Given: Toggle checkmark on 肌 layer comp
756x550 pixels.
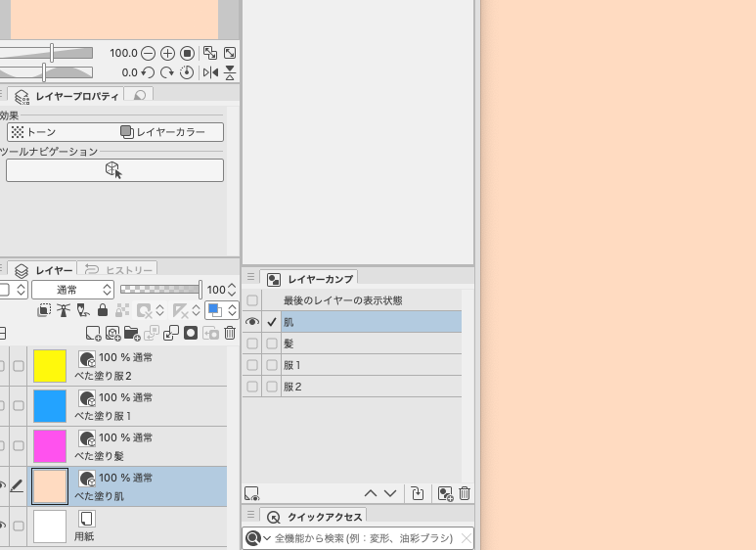Looking at the screenshot, I should 272,322.
